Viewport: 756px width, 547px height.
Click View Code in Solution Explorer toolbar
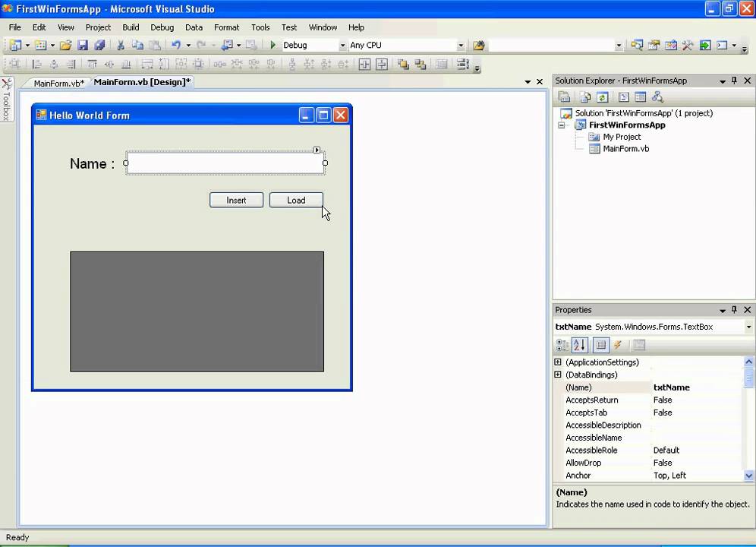pos(623,97)
